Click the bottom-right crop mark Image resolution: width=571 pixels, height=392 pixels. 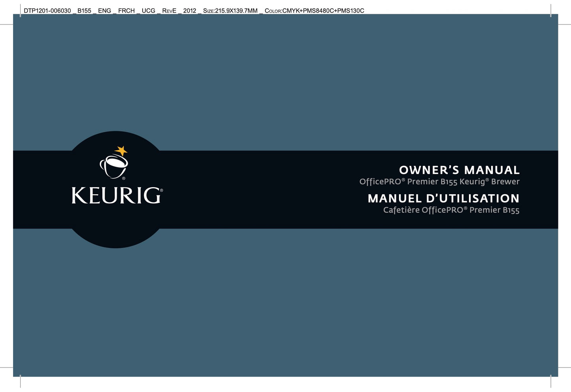pos(551,381)
